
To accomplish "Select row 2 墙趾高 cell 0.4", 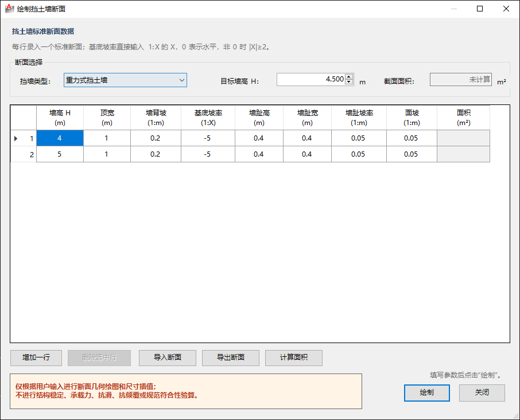I will point(259,154).
